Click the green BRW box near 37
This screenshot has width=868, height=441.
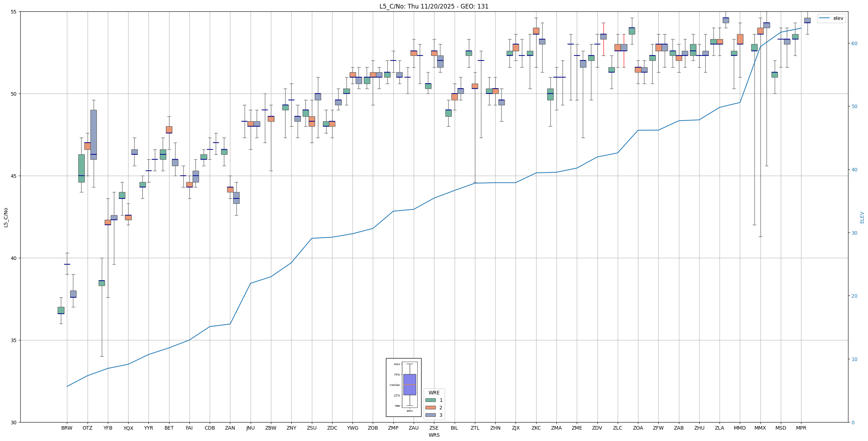coord(61,310)
